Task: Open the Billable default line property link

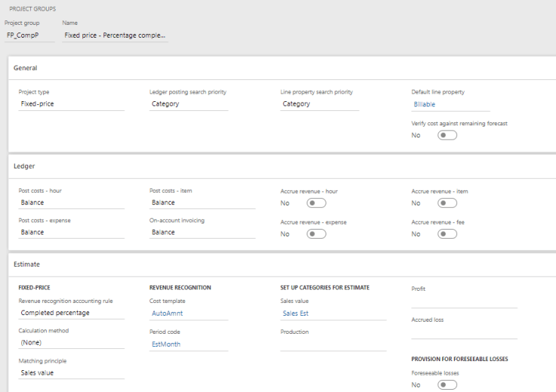Action: coord(425,104)
